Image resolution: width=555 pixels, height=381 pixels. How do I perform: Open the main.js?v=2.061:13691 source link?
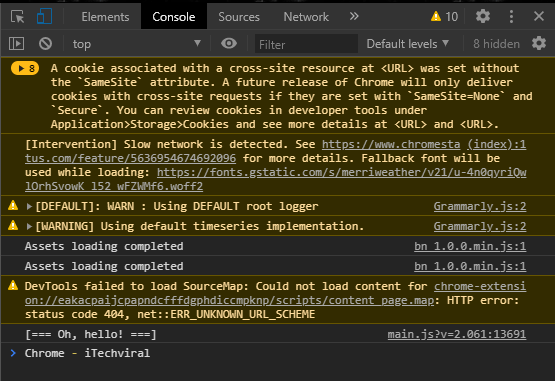pos(457,334)
